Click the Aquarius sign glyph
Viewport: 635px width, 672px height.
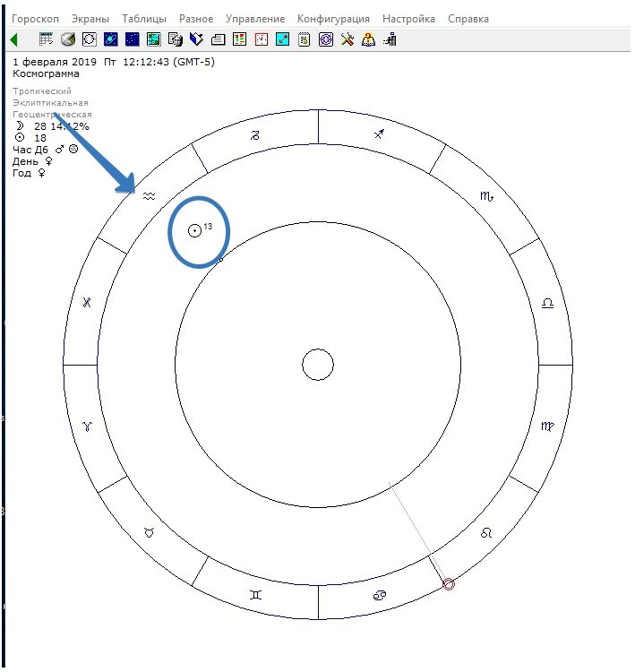149,196
